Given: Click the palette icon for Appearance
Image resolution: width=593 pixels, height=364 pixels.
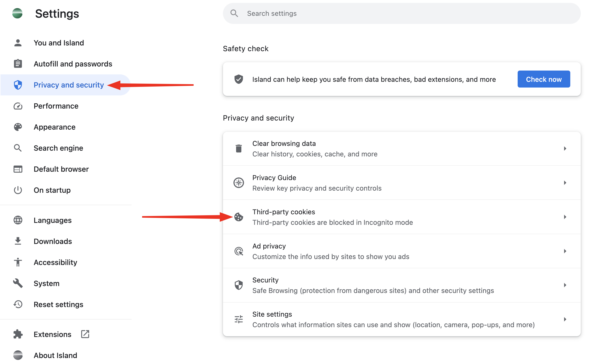Looking at the screenshot, I should (18, 127).
